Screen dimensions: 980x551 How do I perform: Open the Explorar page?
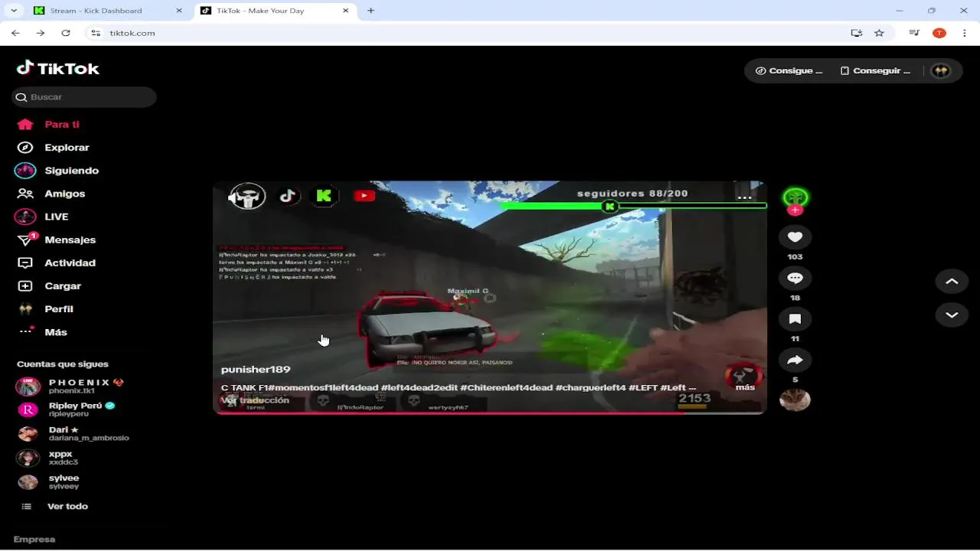click(54, 147)
